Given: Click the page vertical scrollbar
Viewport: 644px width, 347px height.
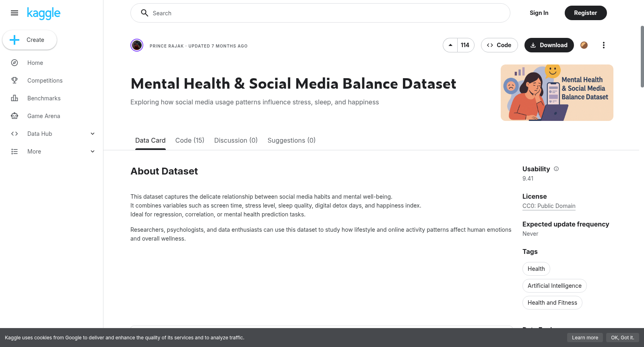Looking at the screenshot, I should tap(642, 56).
